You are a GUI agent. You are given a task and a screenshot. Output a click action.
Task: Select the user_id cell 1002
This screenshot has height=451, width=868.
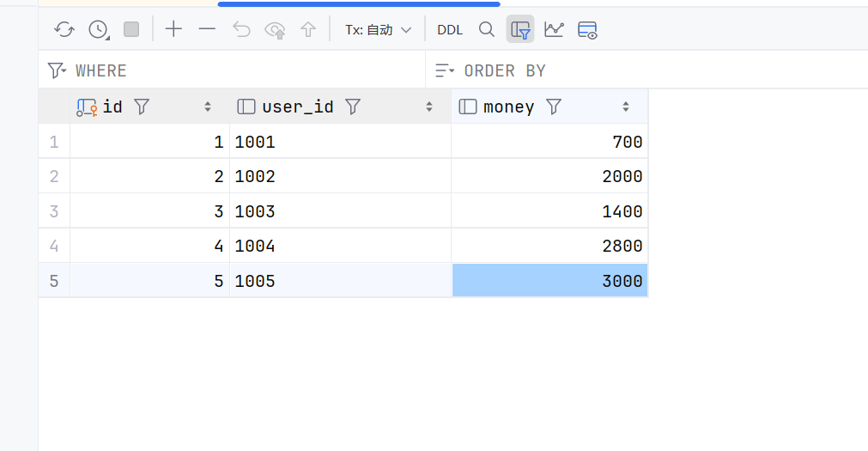tap(341, 176)
